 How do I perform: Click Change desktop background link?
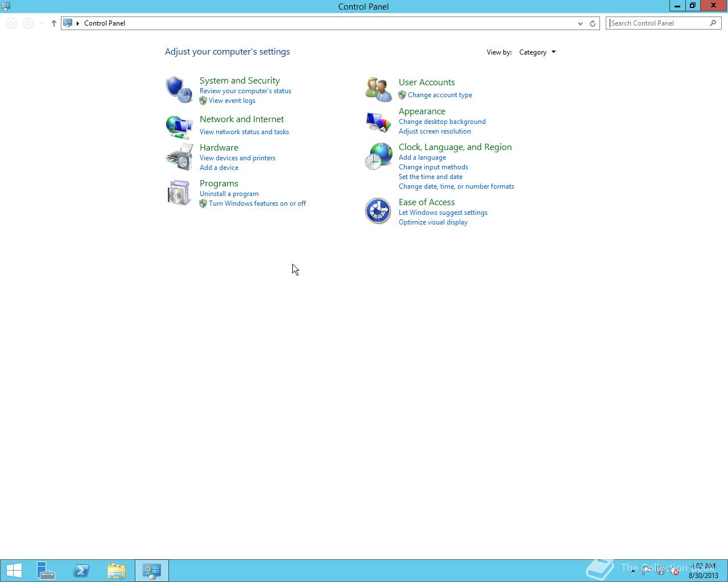click(x=442, y=122)
